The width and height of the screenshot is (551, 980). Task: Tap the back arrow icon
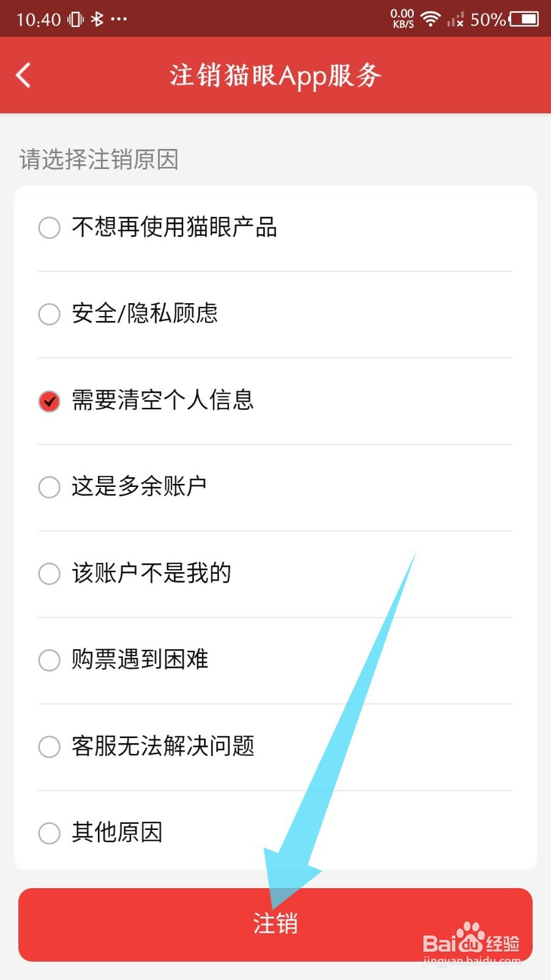(x=23, y=75)
